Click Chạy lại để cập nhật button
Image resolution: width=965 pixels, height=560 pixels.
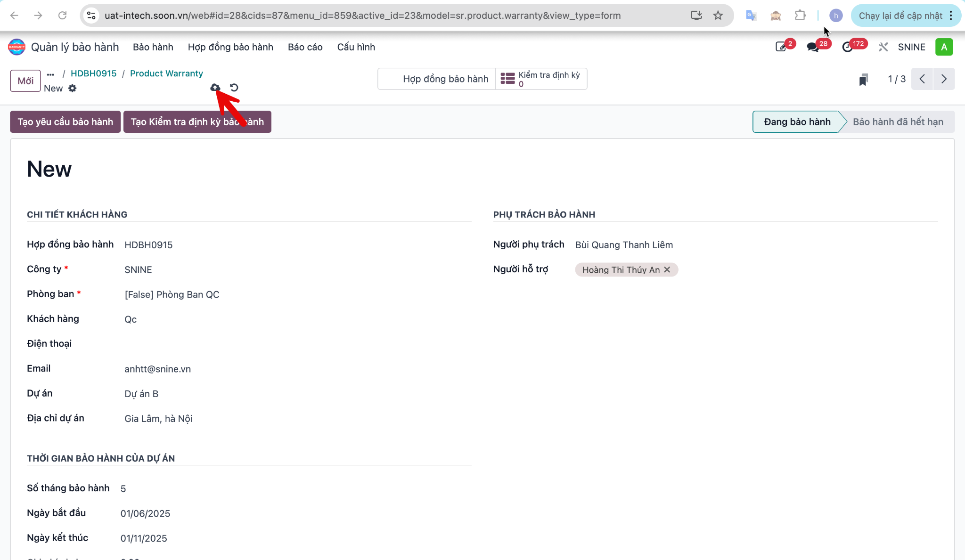click(x=900, y=16)
